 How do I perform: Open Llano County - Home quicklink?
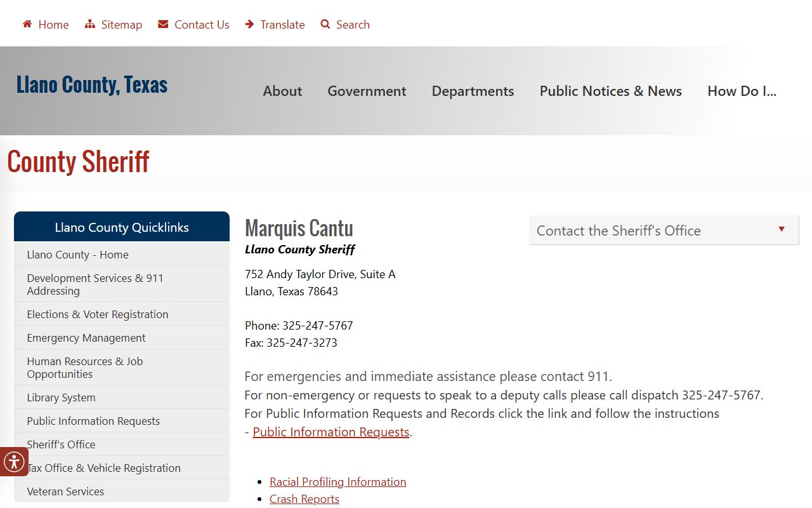tap(122, 255)
